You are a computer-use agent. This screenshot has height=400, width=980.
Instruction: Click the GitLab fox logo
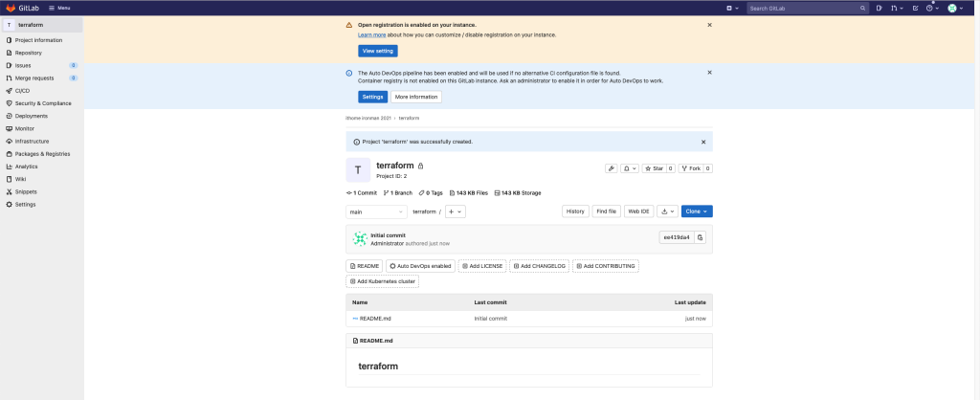coord(11,8)
